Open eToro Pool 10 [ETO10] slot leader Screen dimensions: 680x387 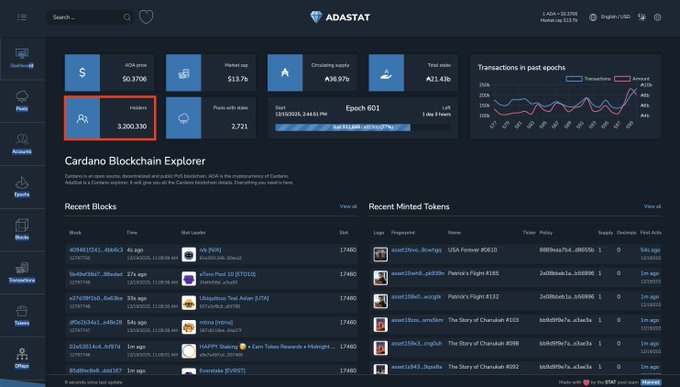(x=227, y=274)
